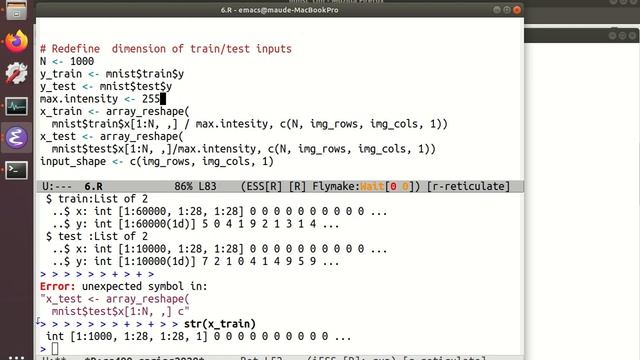This screenshot has width=640, height=360.
Task: Open the Terminal from the dock
Action: [16, 170]
